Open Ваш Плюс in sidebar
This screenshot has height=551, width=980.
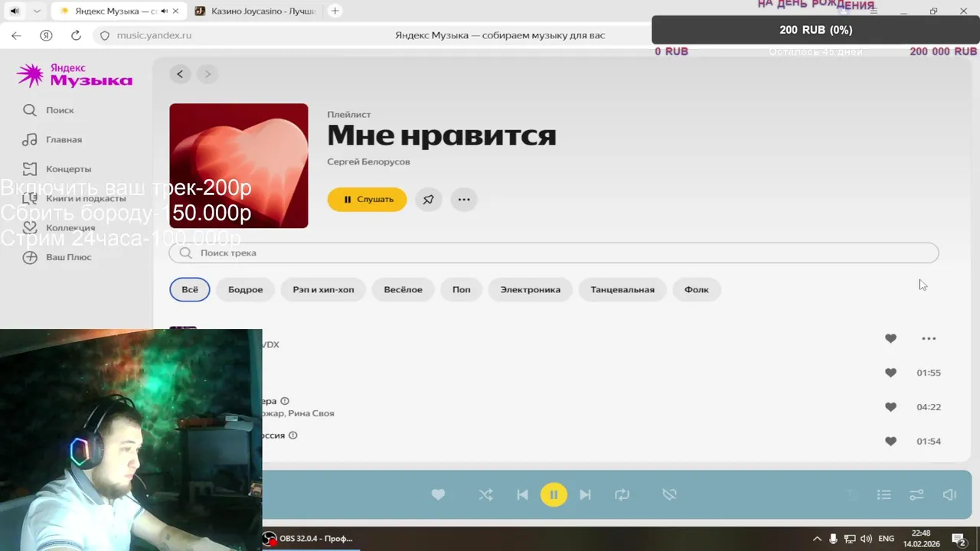pos(57,257)
